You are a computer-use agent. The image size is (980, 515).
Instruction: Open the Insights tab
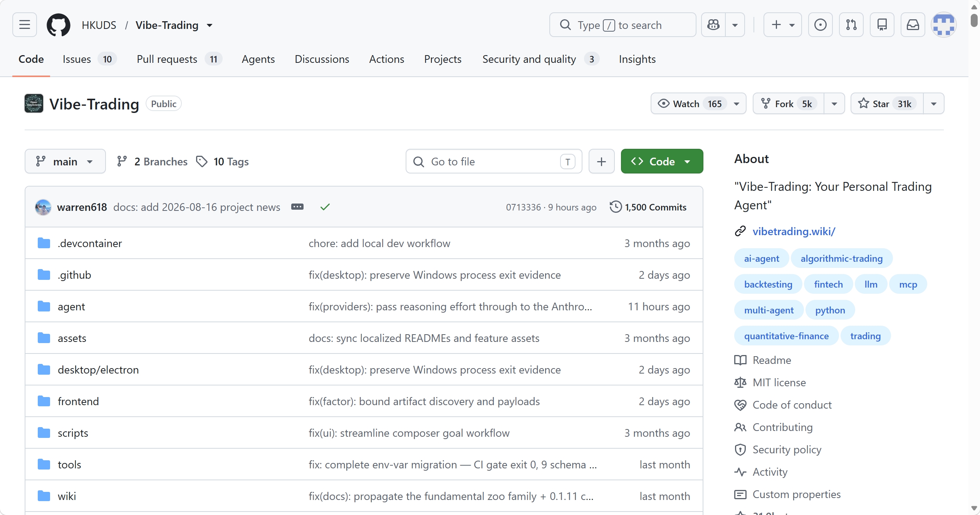click(637, 59)
